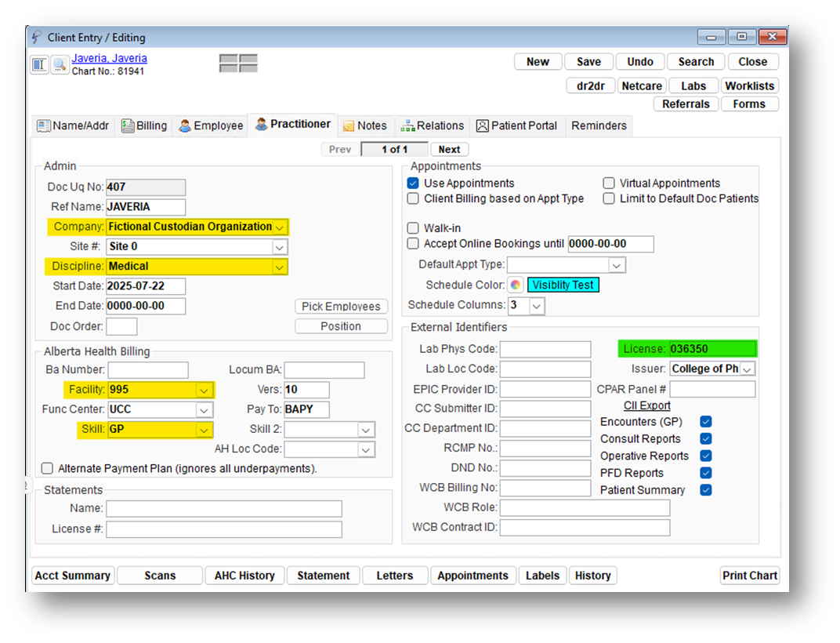Go to the Name/Addr tab
This screenshot has width=840, height=643.
coord(74,125)
